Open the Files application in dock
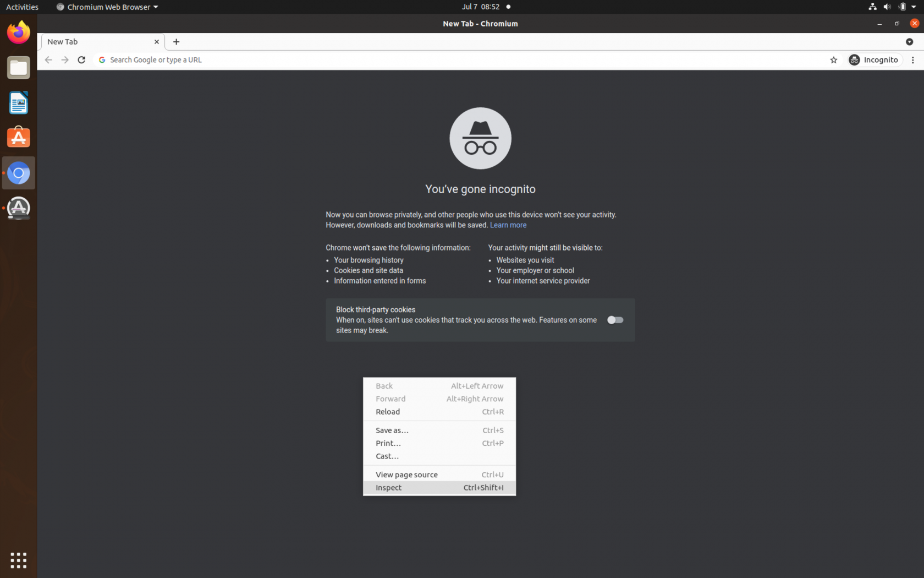Screen dimensions: 924x578 pyautogui.click(x=18, y=68)
